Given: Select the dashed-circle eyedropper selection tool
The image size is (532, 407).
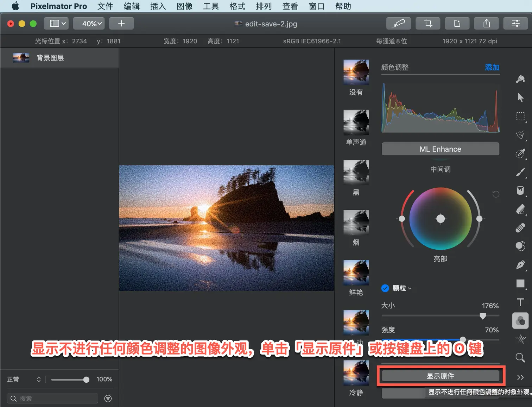Looking at the screenshot, I should click(520, 154).
